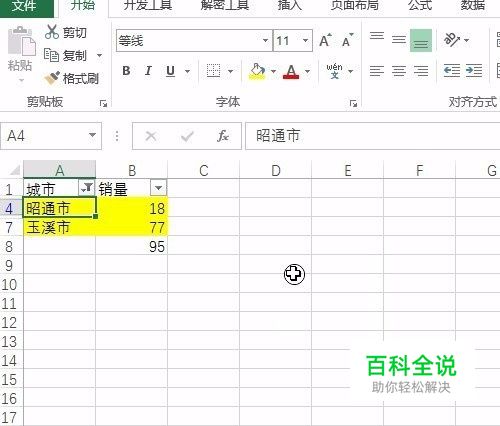Click formula bar containing 昭通市
The height and width of the screenshot is (426, 500).
(372, 136)
